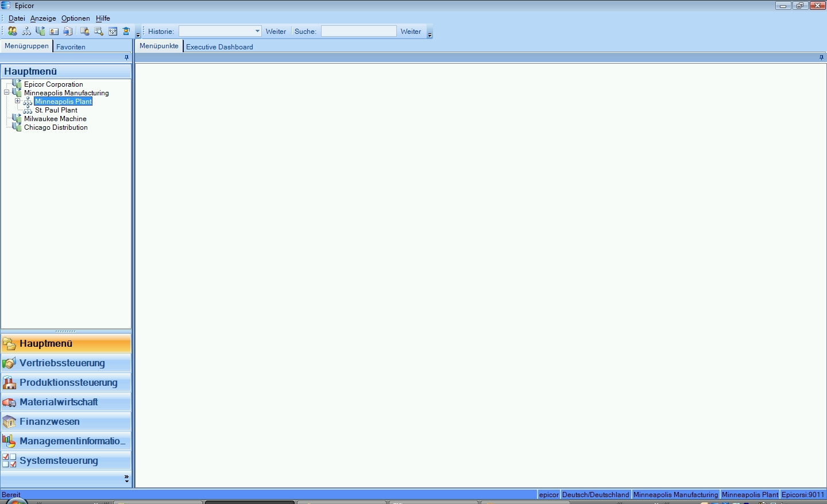Click Weiter button next to Historie

[276, 32]
